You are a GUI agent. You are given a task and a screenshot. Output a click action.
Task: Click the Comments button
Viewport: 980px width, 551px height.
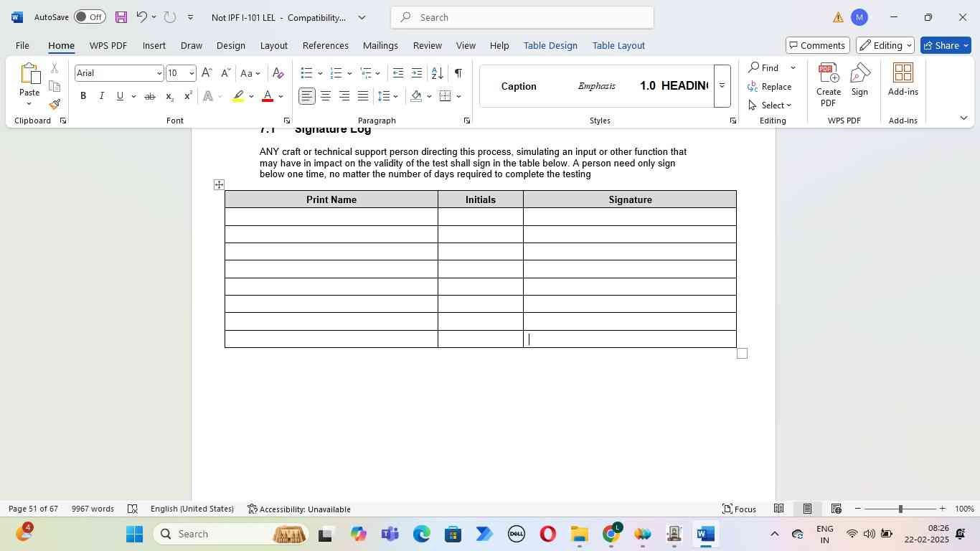pos(818,45)
